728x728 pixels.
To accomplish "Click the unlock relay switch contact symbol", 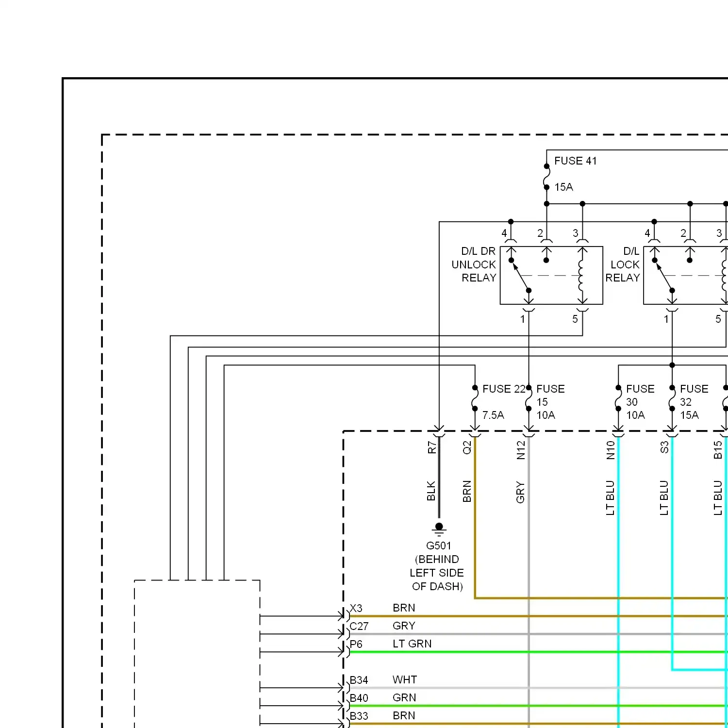I will click(520, 275).
